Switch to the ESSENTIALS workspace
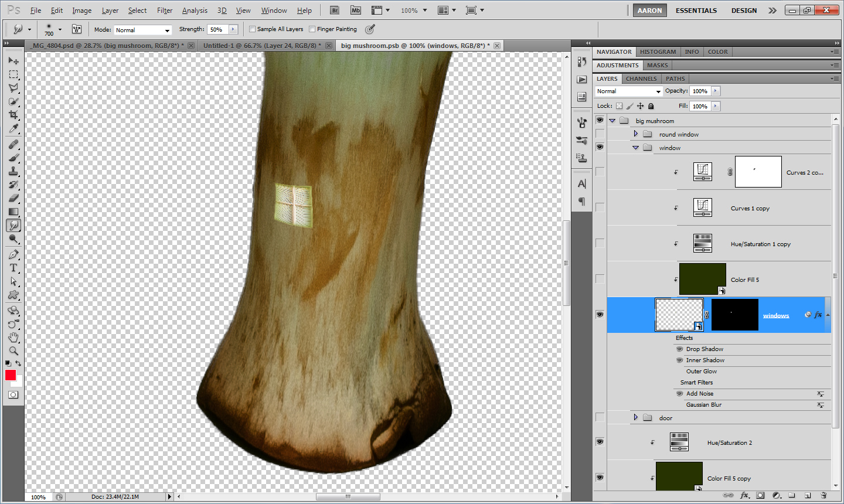 tap(696, 11)
